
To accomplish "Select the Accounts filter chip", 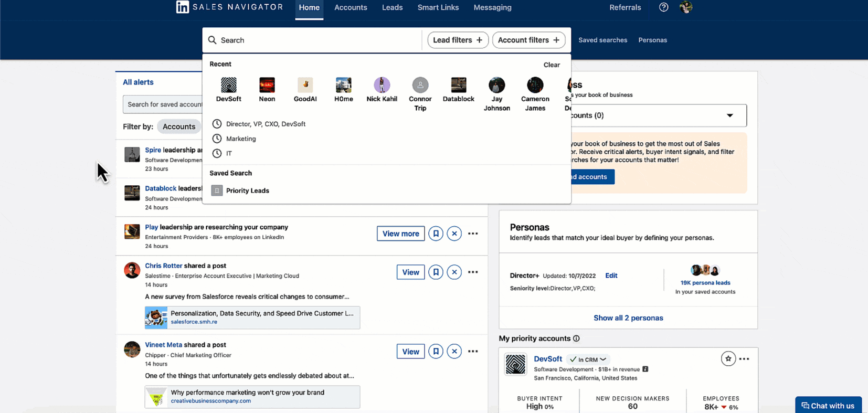I will click(178, 126).
